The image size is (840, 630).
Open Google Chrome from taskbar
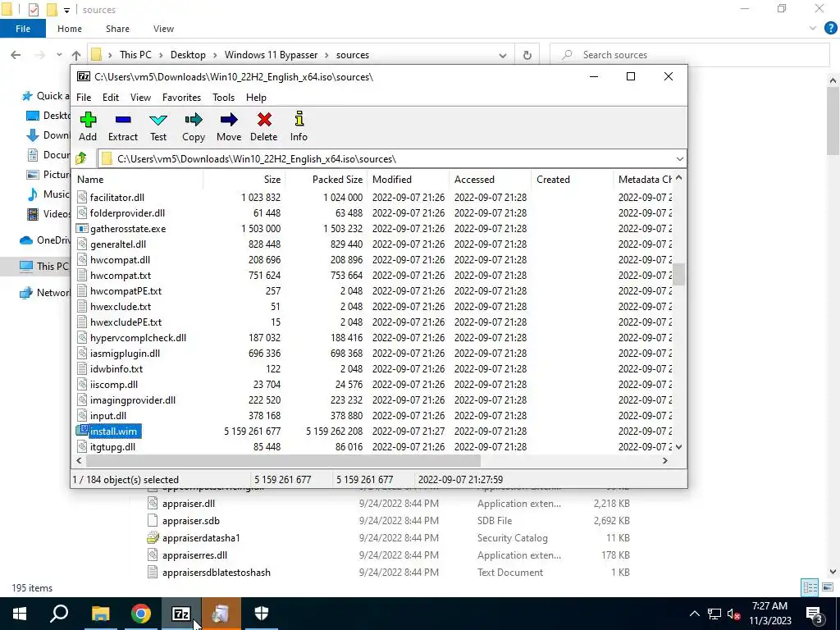tap(140, 614)
